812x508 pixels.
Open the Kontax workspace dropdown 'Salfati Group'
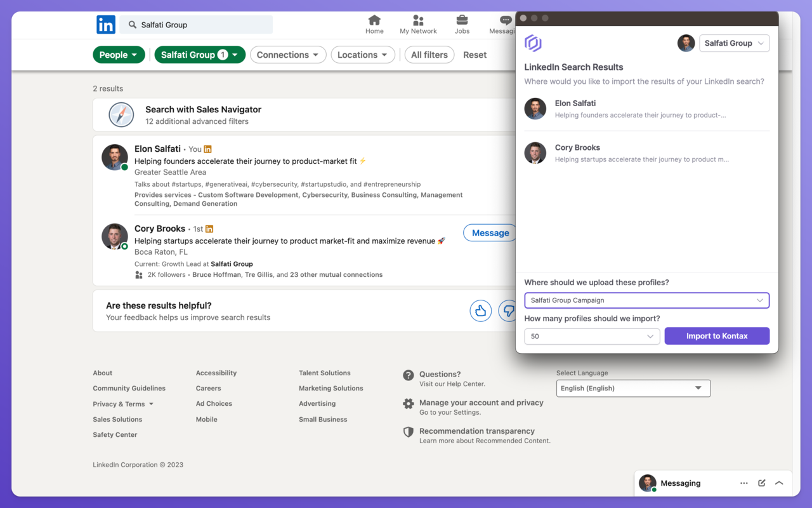[734, 43]
